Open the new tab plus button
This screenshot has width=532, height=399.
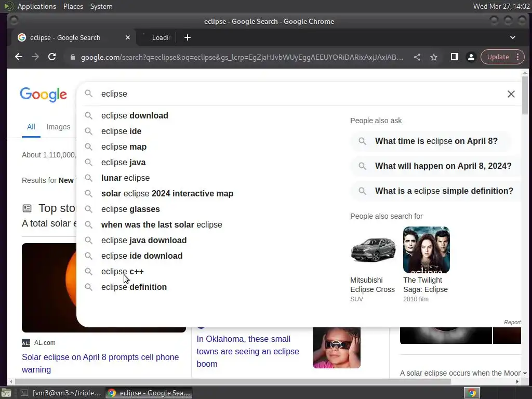pos(187,37)
